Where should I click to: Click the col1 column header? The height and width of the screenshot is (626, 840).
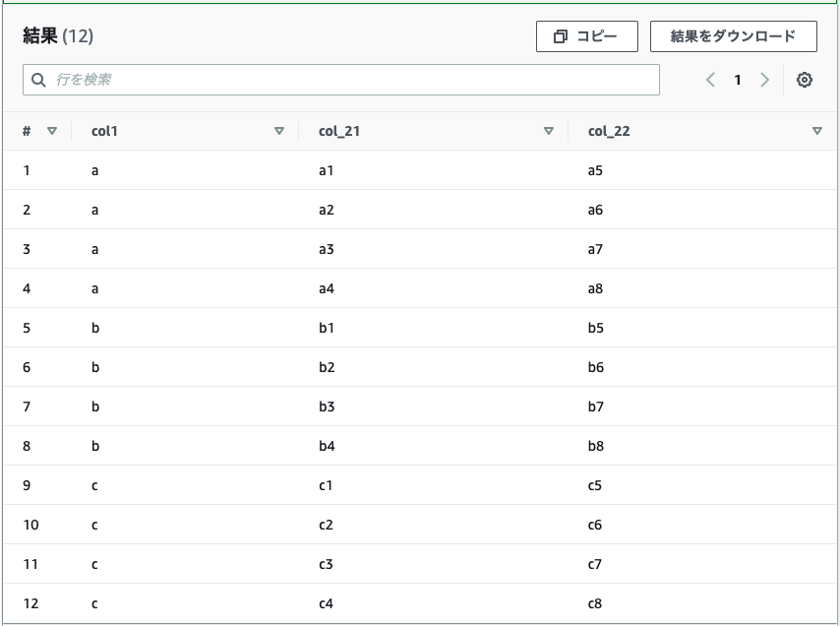click(105, 130)
